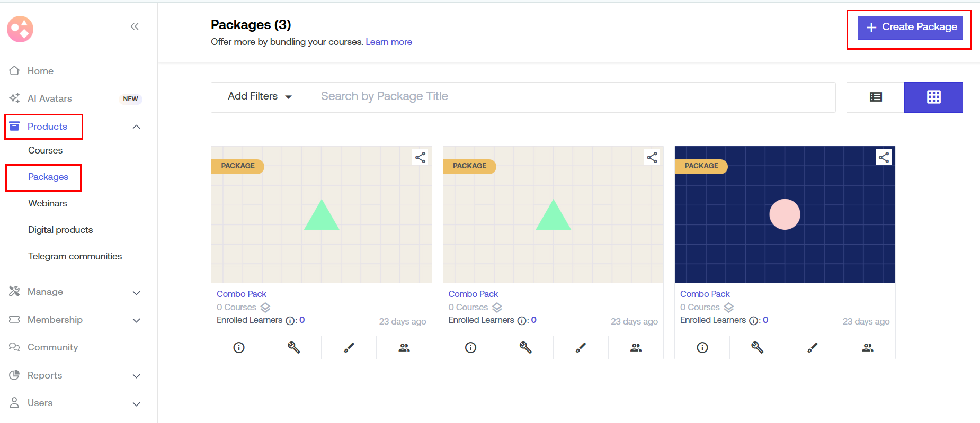980x423 pixels.
Task: Open the info icon on the first Combo Pack
Action: 239,347
